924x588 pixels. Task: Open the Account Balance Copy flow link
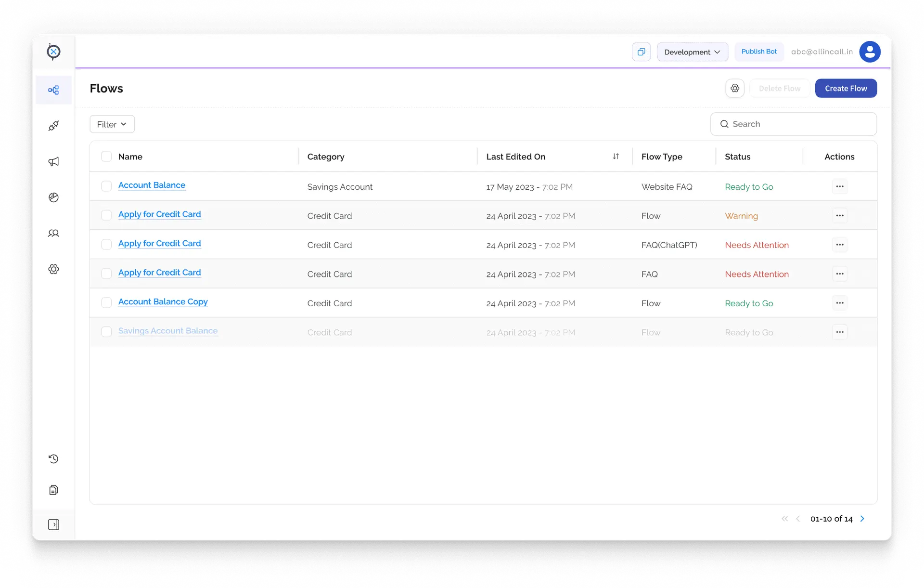coord(163,302)
